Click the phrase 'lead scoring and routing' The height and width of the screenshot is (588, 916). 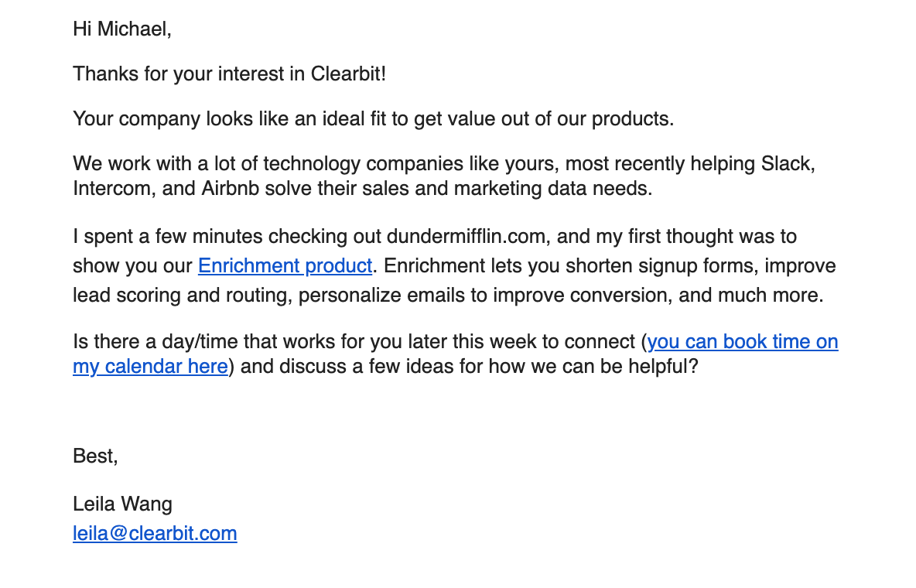(x=180, y=296)
